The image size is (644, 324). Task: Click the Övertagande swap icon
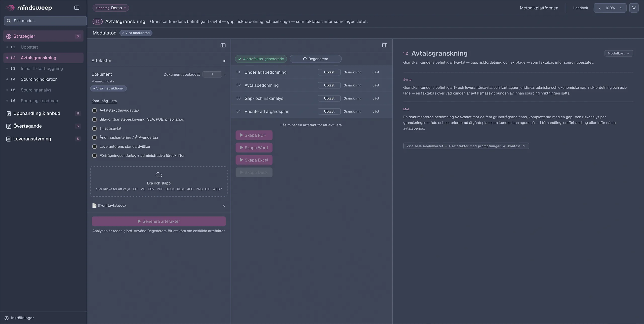[x=9, y=126]
